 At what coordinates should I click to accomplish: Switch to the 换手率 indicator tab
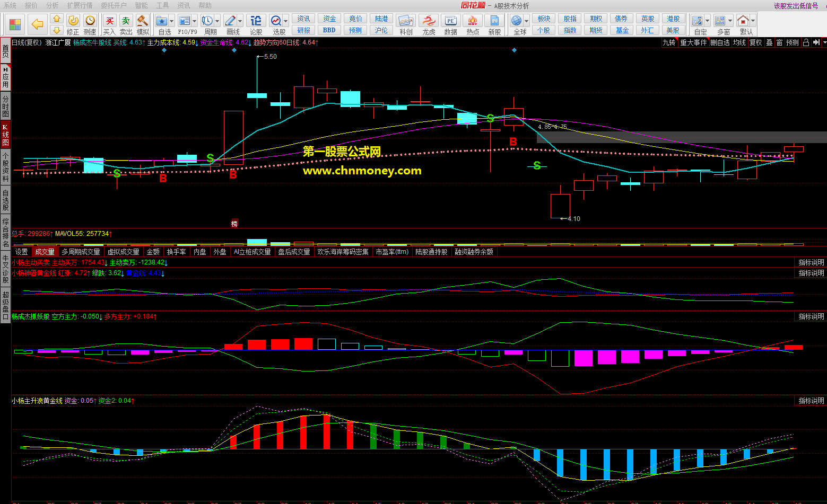point(177,252)
